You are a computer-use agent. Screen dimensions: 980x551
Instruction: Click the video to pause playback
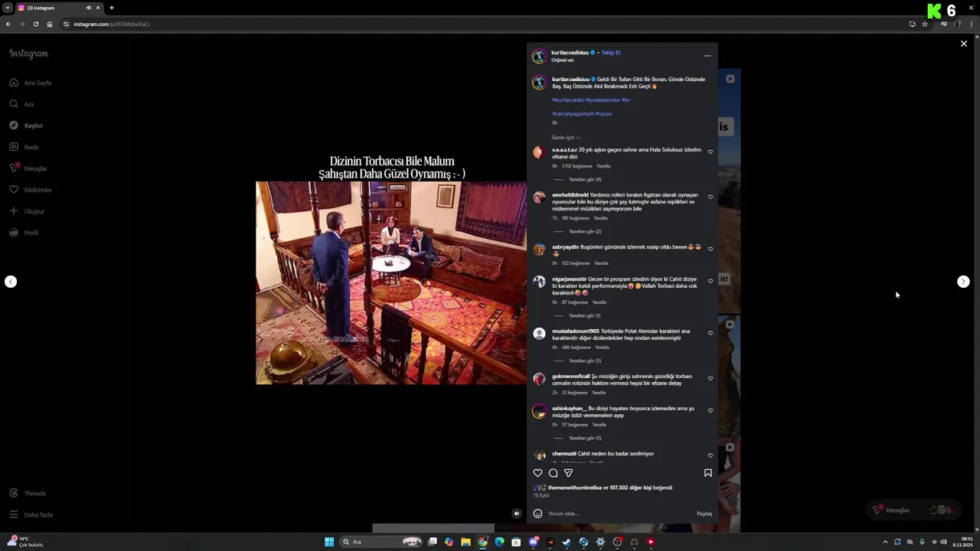point(391,282)
